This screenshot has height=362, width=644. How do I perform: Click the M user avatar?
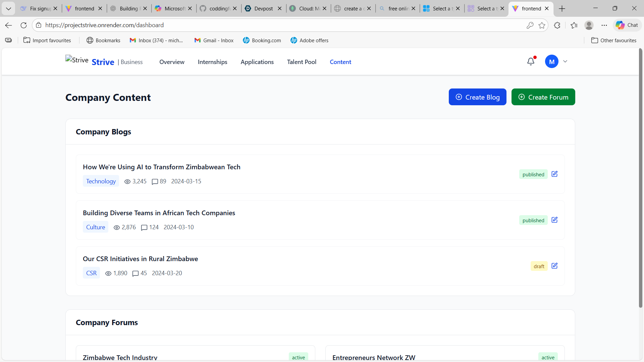pyautogui.click(x=551, y=62)
